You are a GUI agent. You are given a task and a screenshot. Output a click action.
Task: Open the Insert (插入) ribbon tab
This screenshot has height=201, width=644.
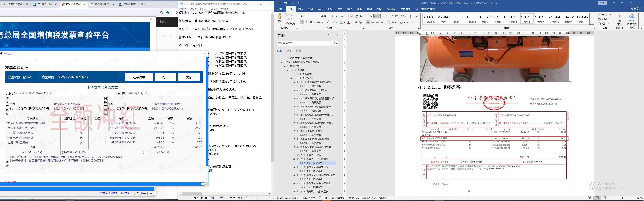click(300, 9)
